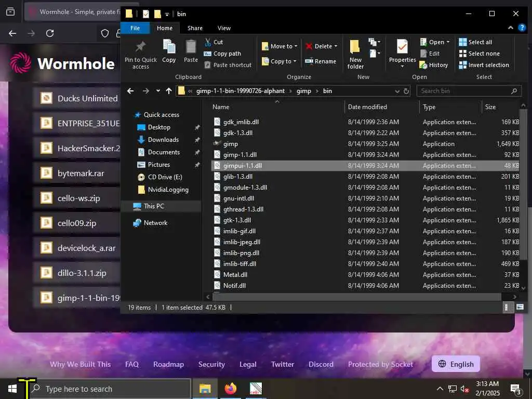The width and height of the screenshot is (532, 399).
Task: Click Cut scissors in ribbon
Action: (208, 42)
